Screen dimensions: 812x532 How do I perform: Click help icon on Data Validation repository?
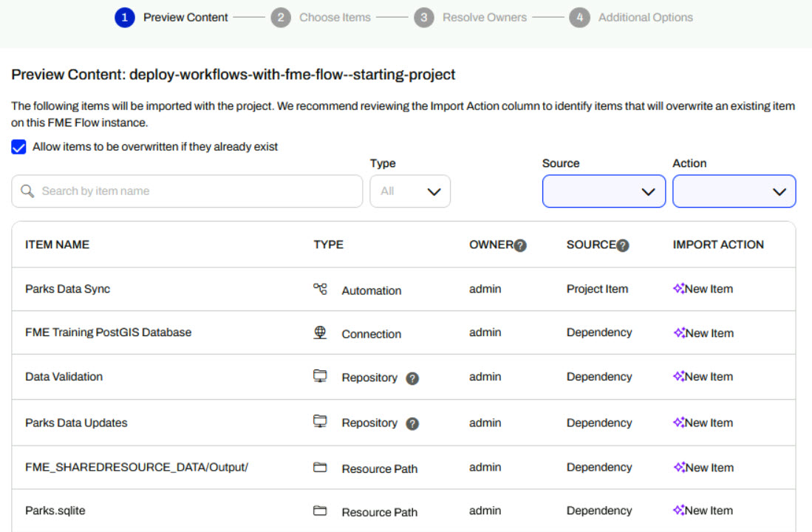(412, 378)
